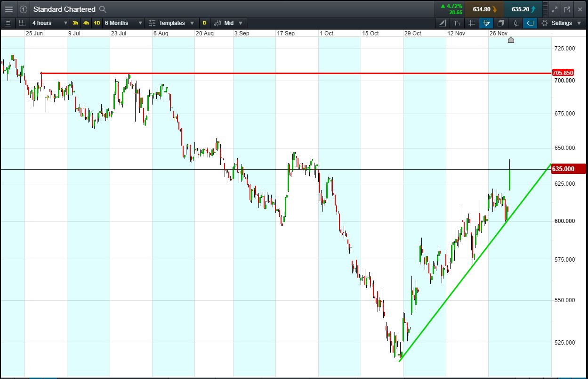Click the 725.000 price axis label
The image size is (588, 379).
point(565,49)
